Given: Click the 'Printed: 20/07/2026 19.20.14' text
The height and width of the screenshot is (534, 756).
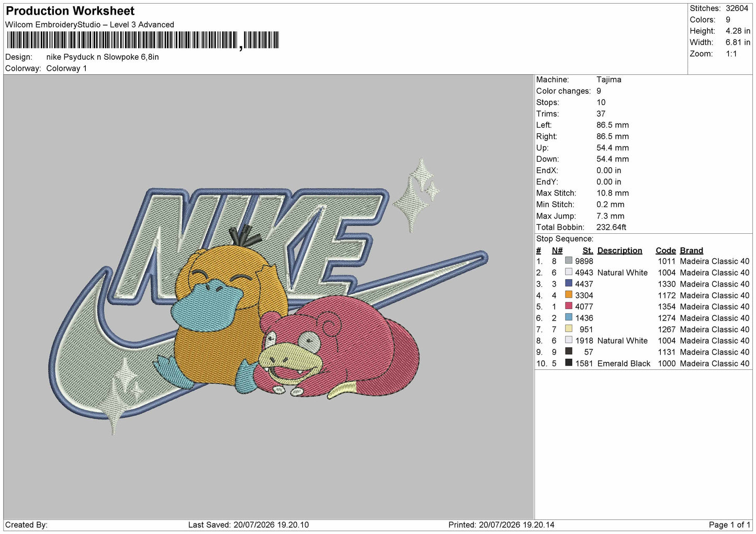Looking at the screenshot, I should coord(501,525).
